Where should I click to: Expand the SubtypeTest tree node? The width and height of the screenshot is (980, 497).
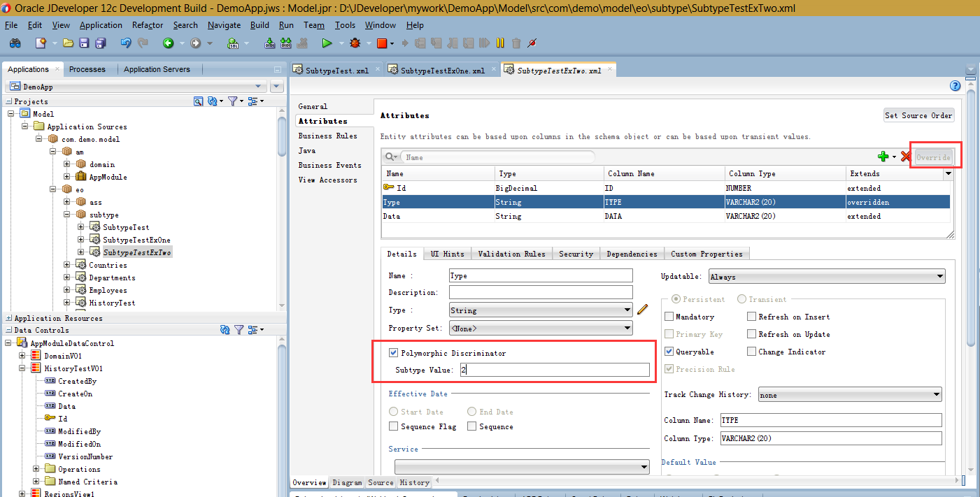pos(81,227)
